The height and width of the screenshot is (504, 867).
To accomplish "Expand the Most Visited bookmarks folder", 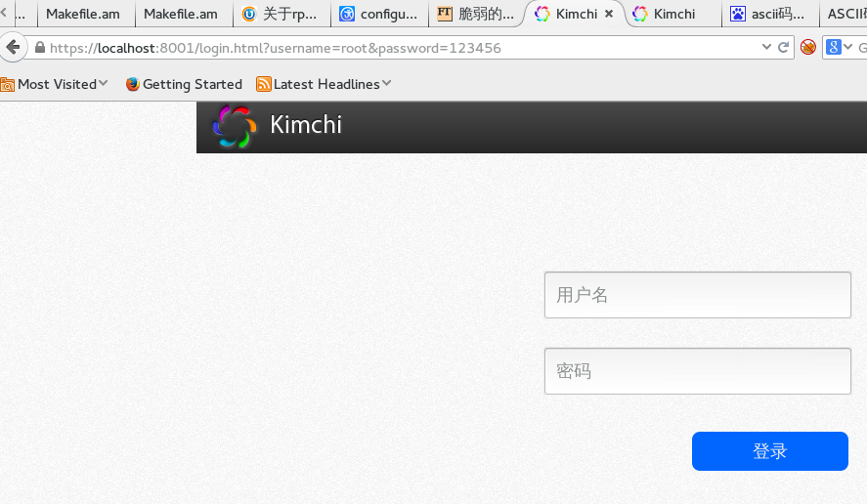I will pyautogui.click(x=103, y=84).
